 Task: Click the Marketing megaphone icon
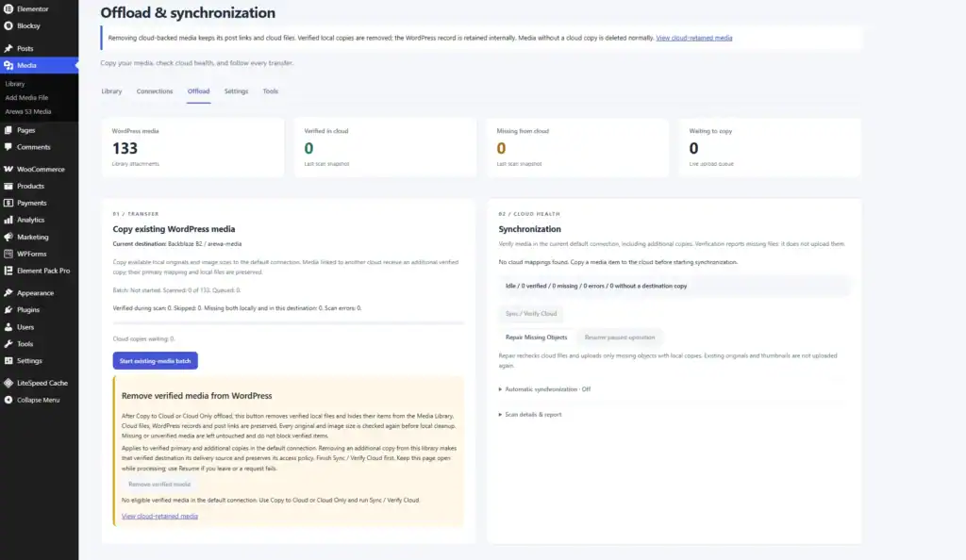tap(8, 237)
